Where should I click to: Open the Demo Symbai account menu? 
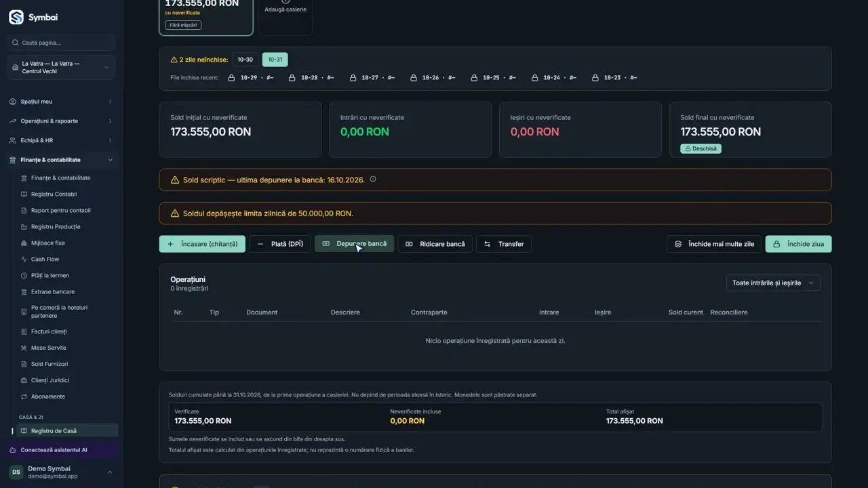click(61, 472)
